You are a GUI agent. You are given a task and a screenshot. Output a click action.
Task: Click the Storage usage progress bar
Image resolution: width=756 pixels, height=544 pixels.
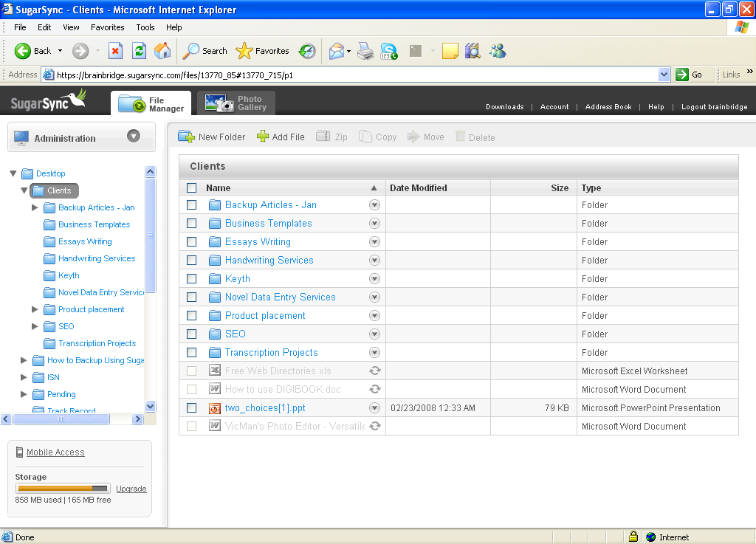click(63, 489)
